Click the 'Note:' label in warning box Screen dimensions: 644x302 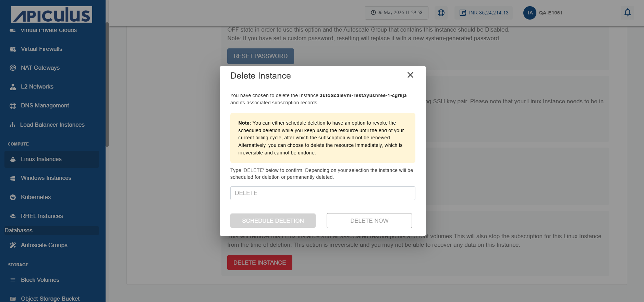245,123
